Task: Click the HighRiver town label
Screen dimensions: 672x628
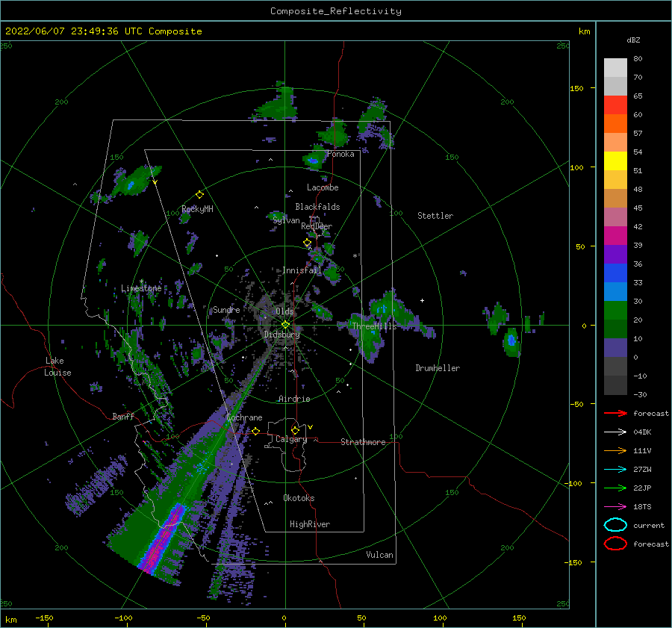Action: (310, 524)
